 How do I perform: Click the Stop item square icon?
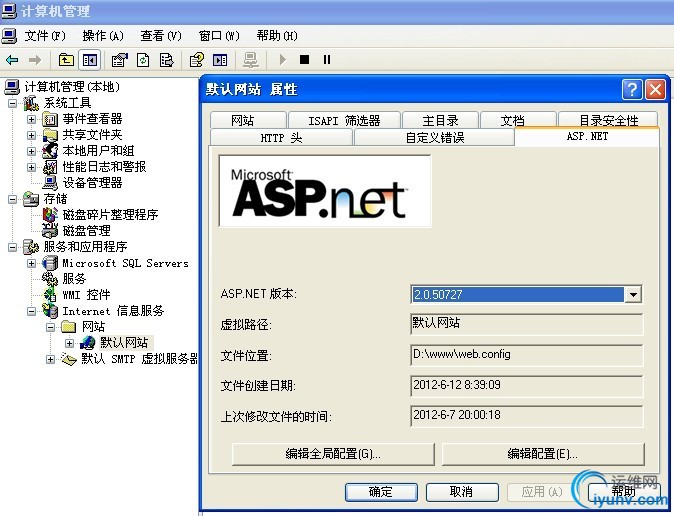(x=304, y=59)
